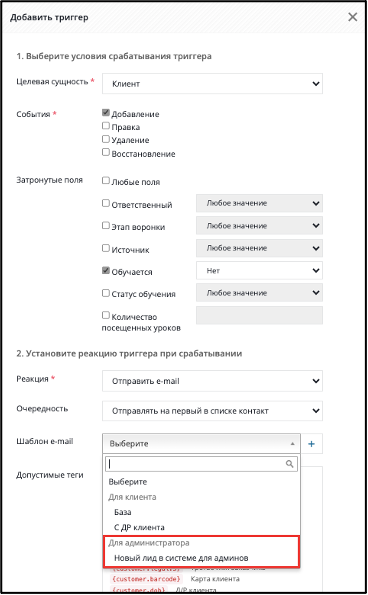
Task: Open the Целевая сущность dropdown
Action: 212,83
